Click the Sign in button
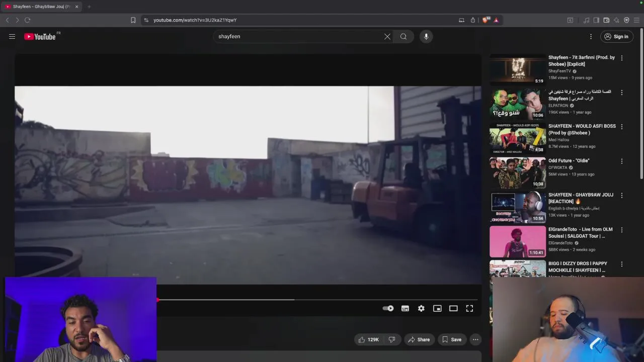Screen dimensions: 644x362 [x=616, y=36]
